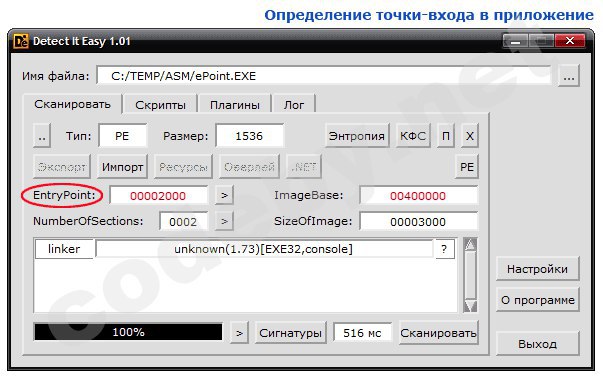This screenshot has width=603, height=379.
Task: Click the disabled Экспорт button
Action: [x=62, y=167]
